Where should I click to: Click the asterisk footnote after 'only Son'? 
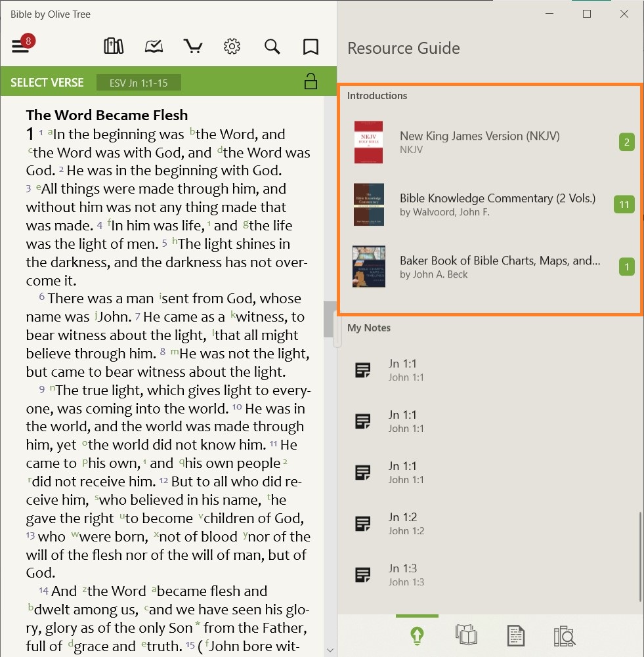click(198, 624)
